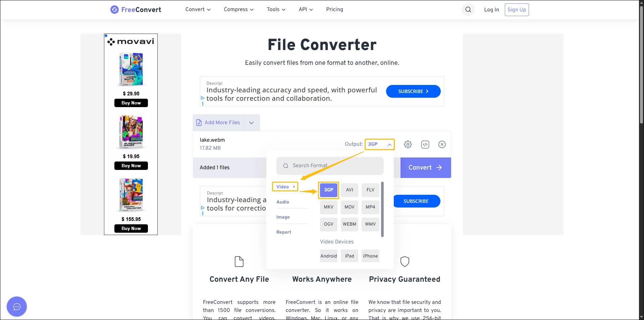Select the Image format category
Screen dimensions: 644x320
[283, 217]
